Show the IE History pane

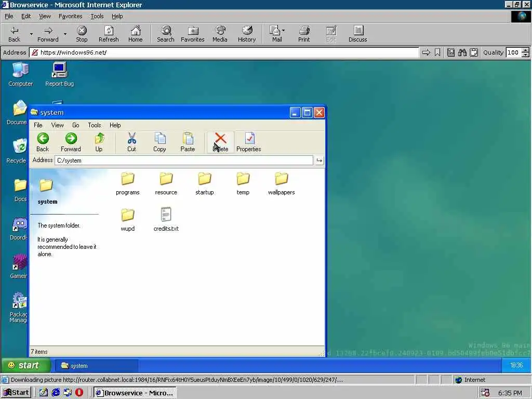tap(247, 34)
